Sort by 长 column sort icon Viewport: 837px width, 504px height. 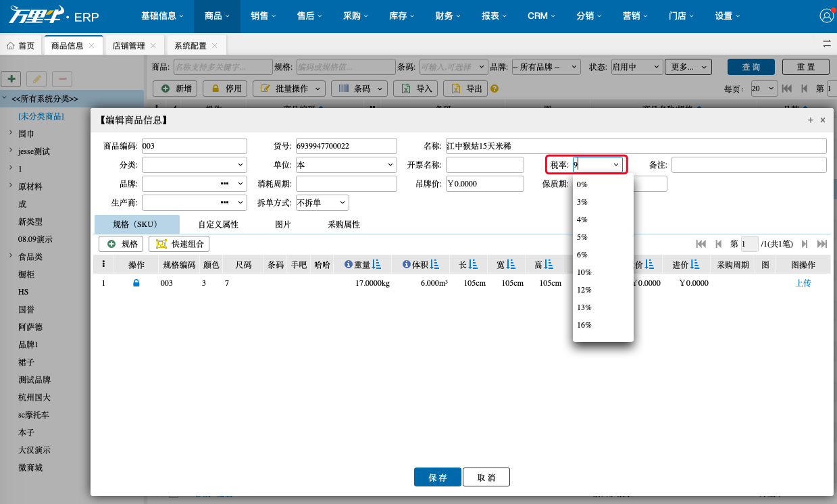[474, 265]
